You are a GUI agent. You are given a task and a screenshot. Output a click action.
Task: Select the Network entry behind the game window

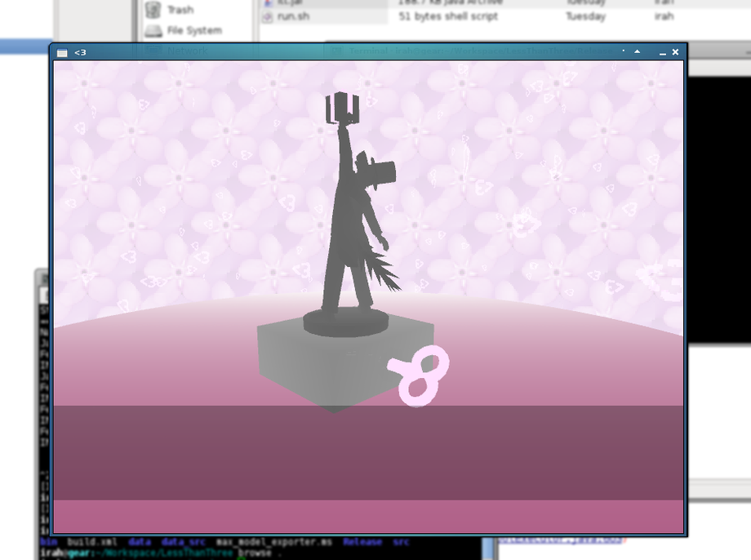coord(188,51)
